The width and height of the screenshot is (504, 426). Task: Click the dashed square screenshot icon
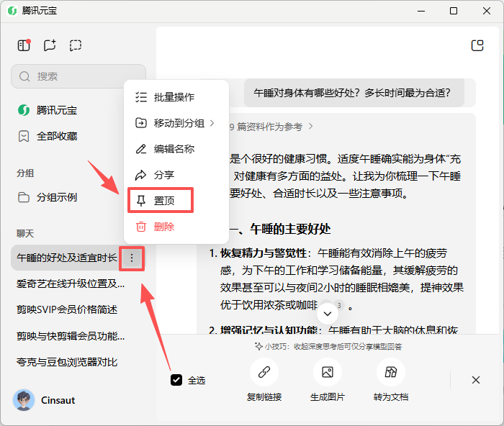76,45
